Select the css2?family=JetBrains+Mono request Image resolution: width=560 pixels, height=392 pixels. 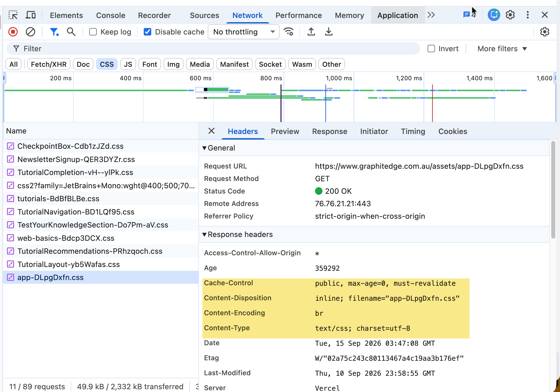tap(101, 185)
